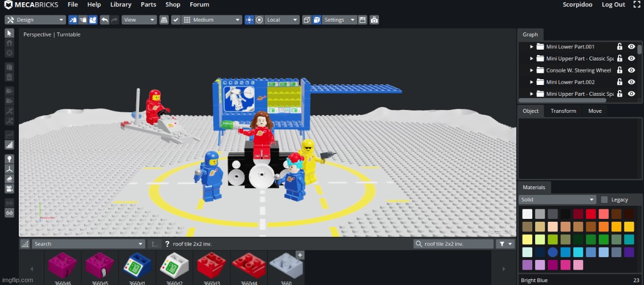Viewport: 644px width, 285px height.
Task: Hide Console W. Steering Wheel layer
Action: [x=631, y=70]
